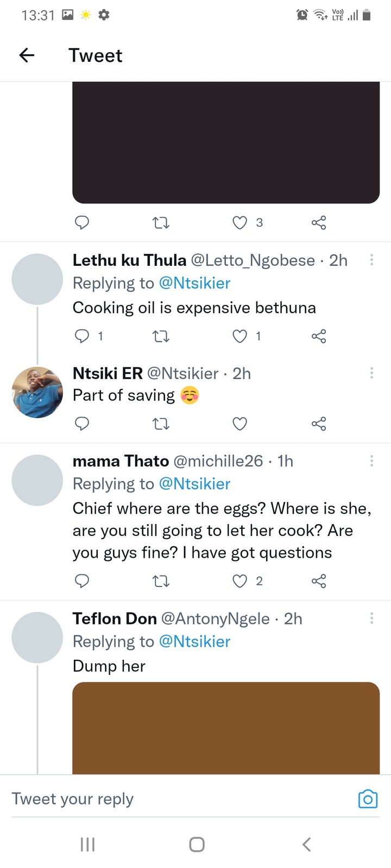Open more options on Teflon Don's tweet

coord(371,618)
